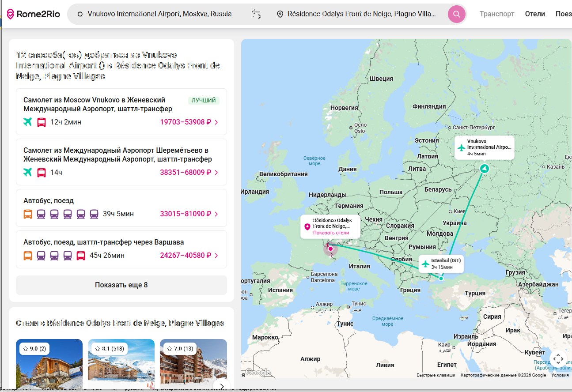Expand the Sheremetyevo flight route option

tap(121, 162)
